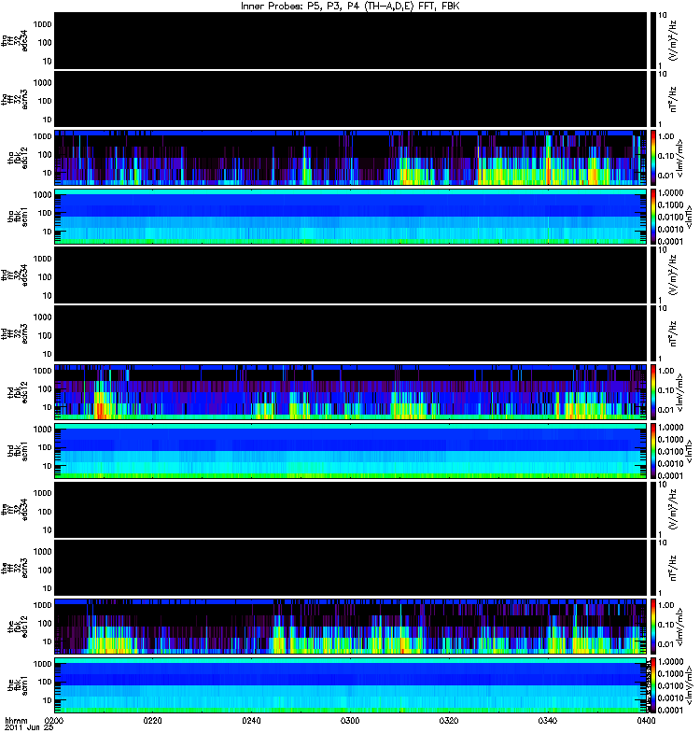Viewport: 700px width, 747px height.
Task: Select the 0240 time tick label
Action: (x=251, y=720)
